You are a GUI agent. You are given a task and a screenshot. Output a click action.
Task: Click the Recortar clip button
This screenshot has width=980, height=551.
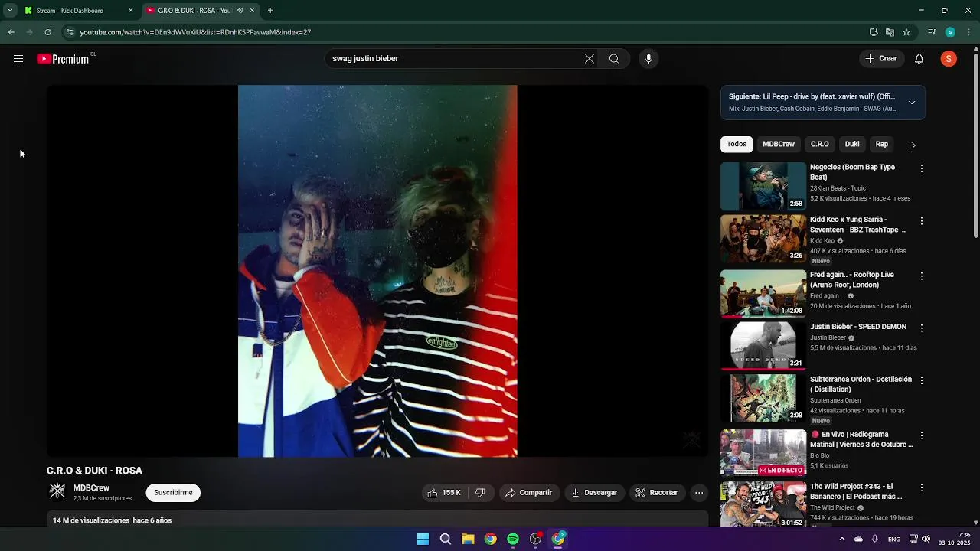(x=656, y=493)
